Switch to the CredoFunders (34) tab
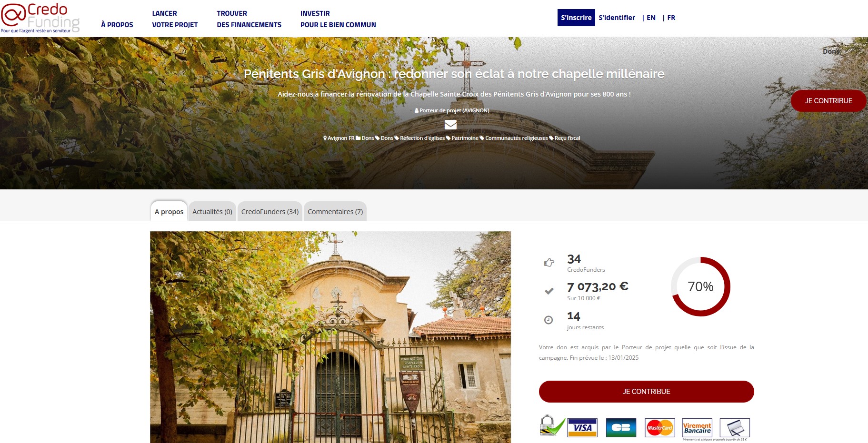Image resolution: width=868 pixels, height=443 pixels. point(270,212)
